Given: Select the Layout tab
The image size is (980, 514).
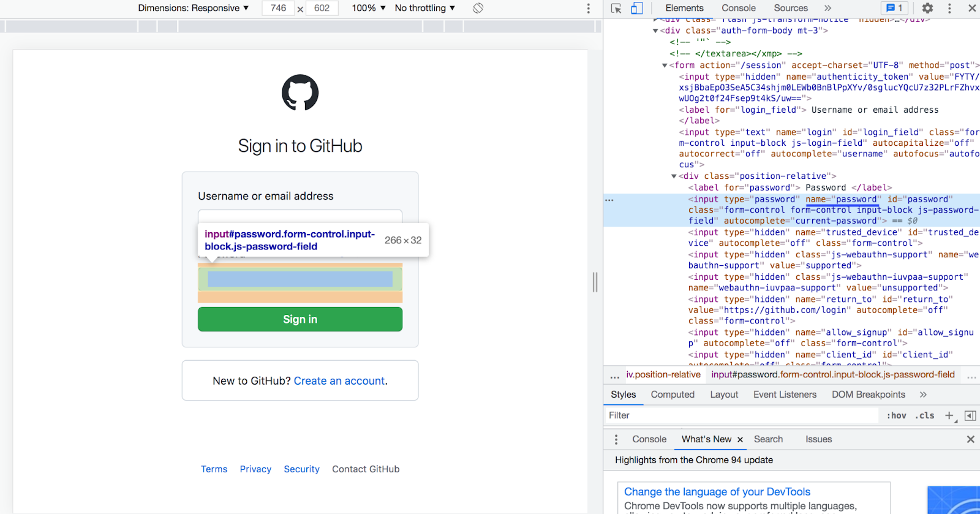Looking at the screenshot, I should pos(724,395).
